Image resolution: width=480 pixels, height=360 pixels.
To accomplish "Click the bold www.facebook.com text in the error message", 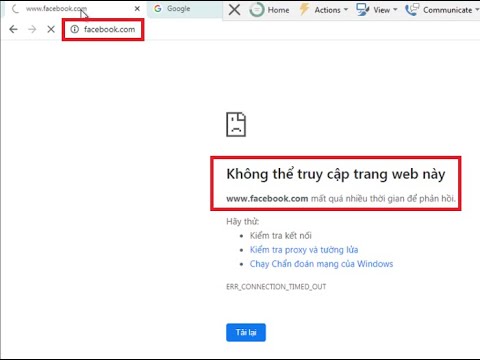I will (x=267, y=199).
